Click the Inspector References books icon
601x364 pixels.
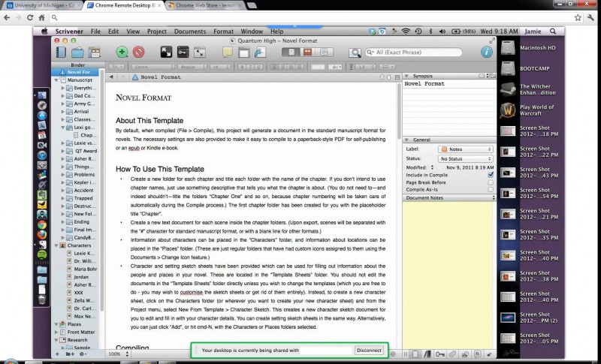pos(427,354)
